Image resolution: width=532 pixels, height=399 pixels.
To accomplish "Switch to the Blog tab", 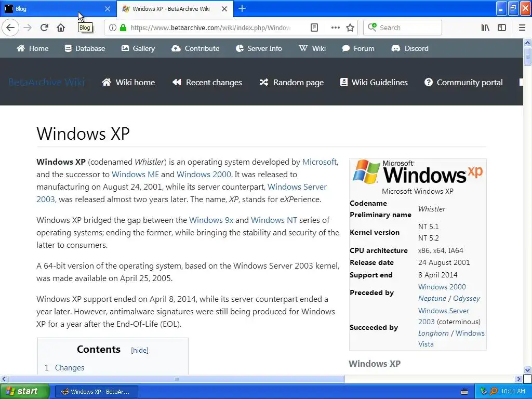I will click(x=58, y=8).
